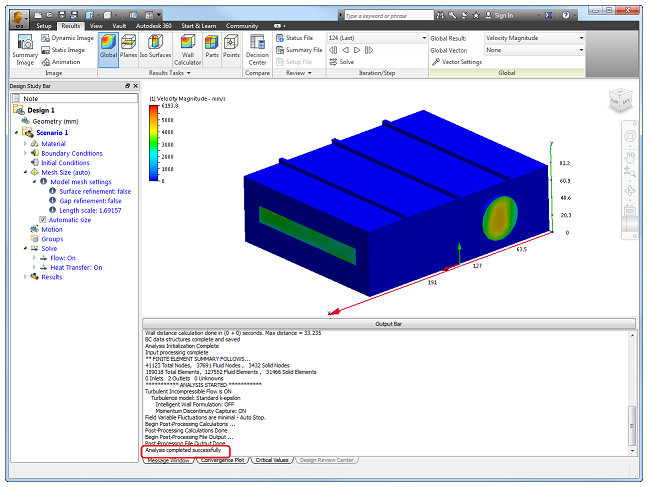Open Vector Settings

click(457, 62)
